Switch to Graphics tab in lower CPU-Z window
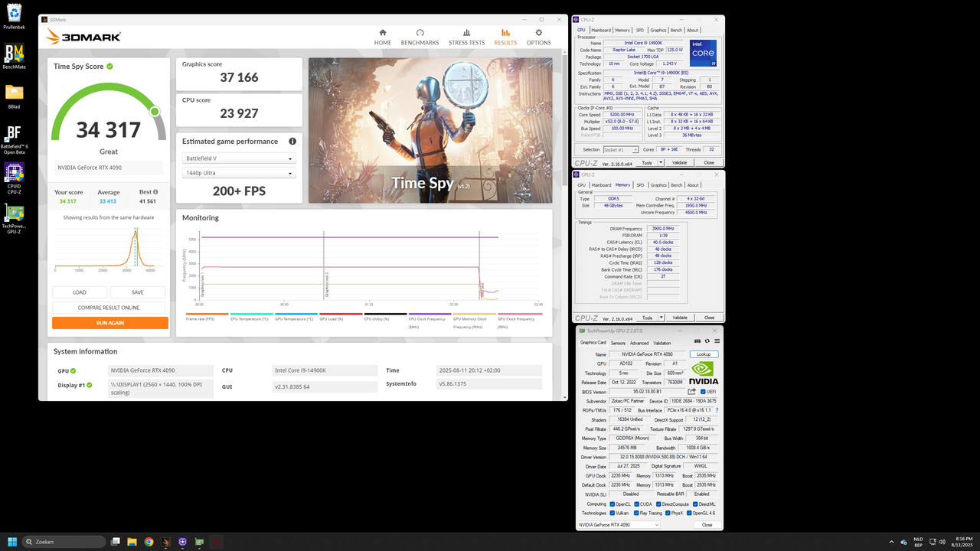This screenshot has width=980, height=551. 658,184
